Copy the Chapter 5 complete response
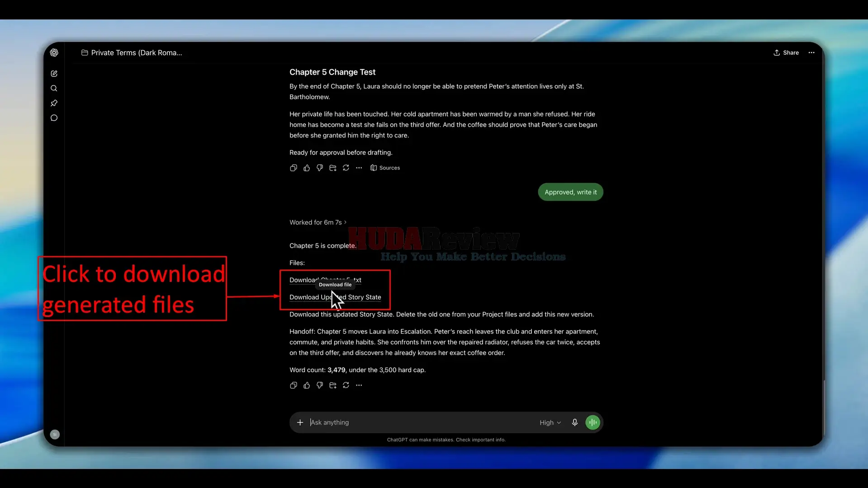This screenshot has width=868, height=488. point(294,385)
